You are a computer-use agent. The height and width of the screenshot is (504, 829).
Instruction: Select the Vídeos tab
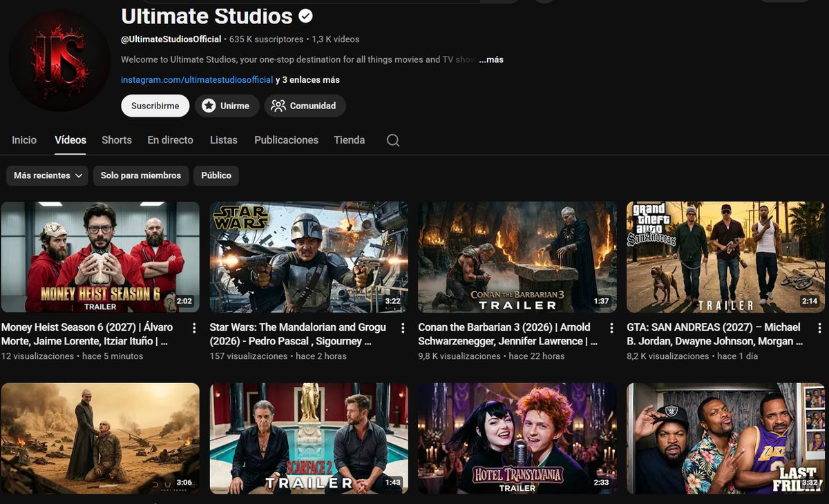tap(70, 140)
